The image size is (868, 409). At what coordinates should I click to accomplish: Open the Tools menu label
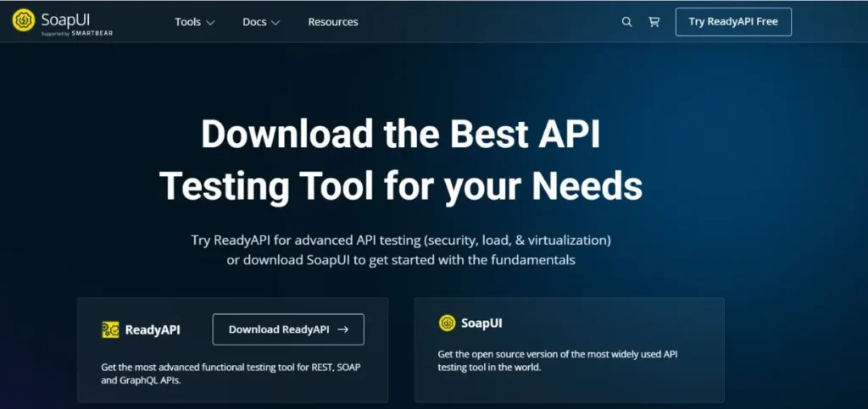(x=187, y=22)
